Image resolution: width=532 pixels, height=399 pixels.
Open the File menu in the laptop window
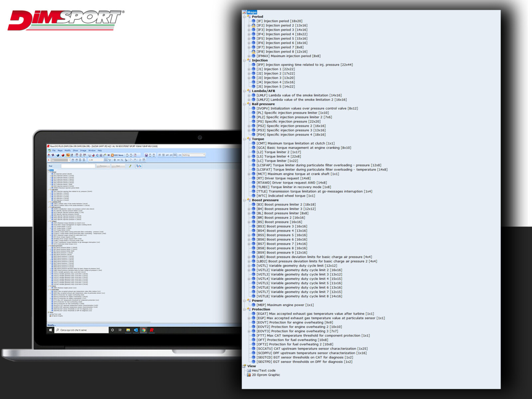tap(54, 151)
